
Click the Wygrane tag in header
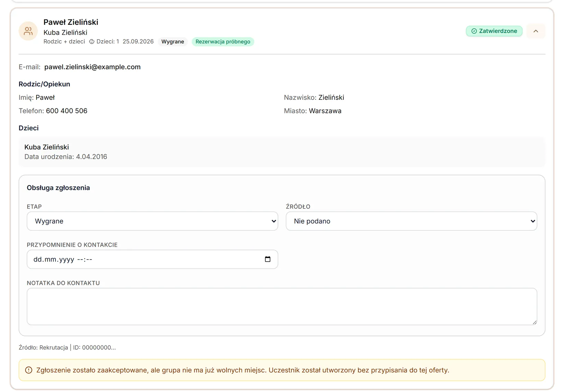point(173,42)
